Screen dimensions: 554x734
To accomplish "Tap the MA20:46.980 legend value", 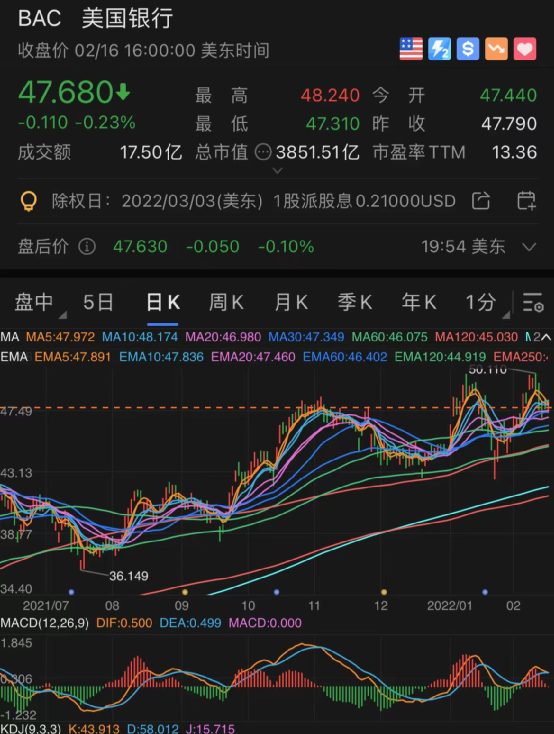I will 223,337.
